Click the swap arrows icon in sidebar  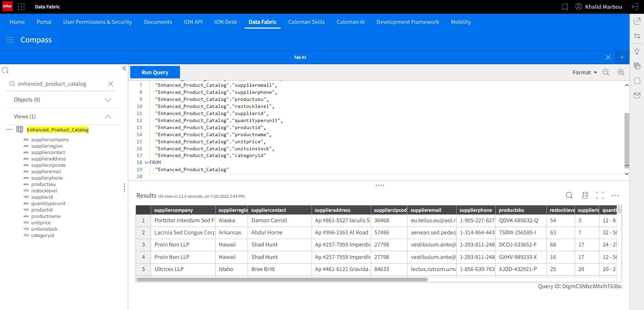tap(637, 36)
